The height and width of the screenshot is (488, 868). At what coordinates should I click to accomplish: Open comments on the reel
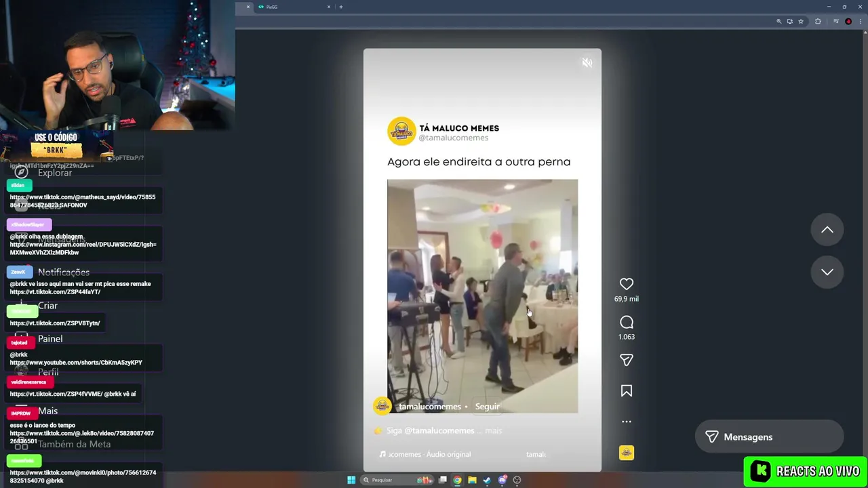pyautogui.click(x=627, y=322)
